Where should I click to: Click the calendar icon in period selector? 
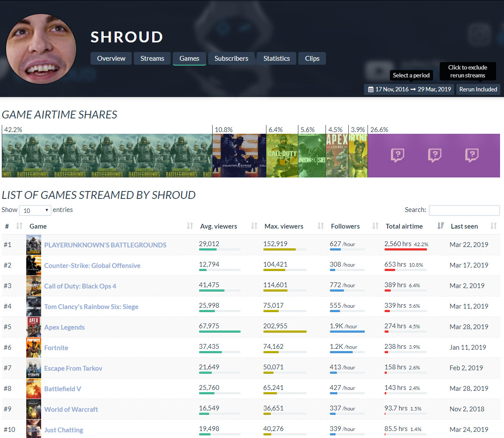(x=371, y=89)
